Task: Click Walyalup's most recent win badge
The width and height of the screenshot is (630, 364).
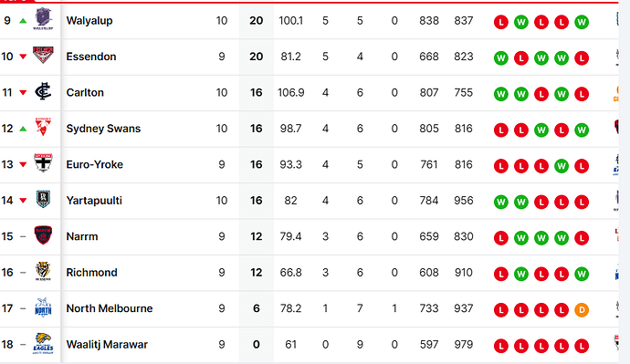Action: tap(582, 22)
